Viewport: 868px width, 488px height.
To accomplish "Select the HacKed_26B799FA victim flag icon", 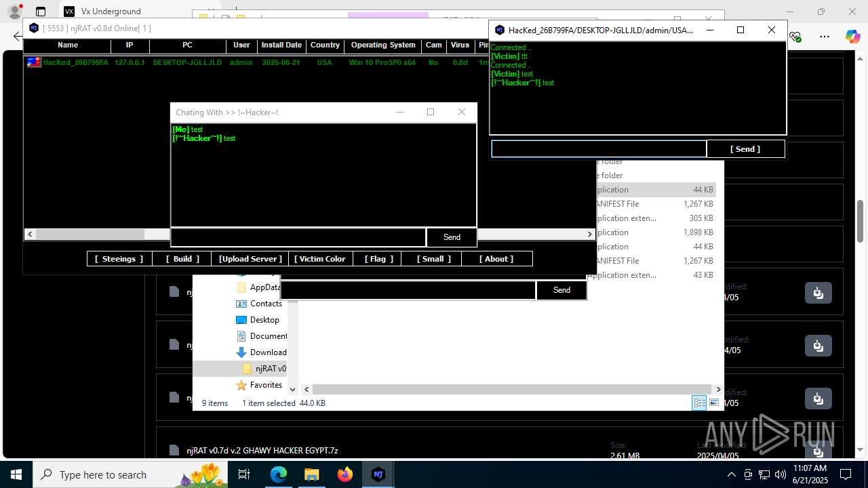I will (34, 62).
